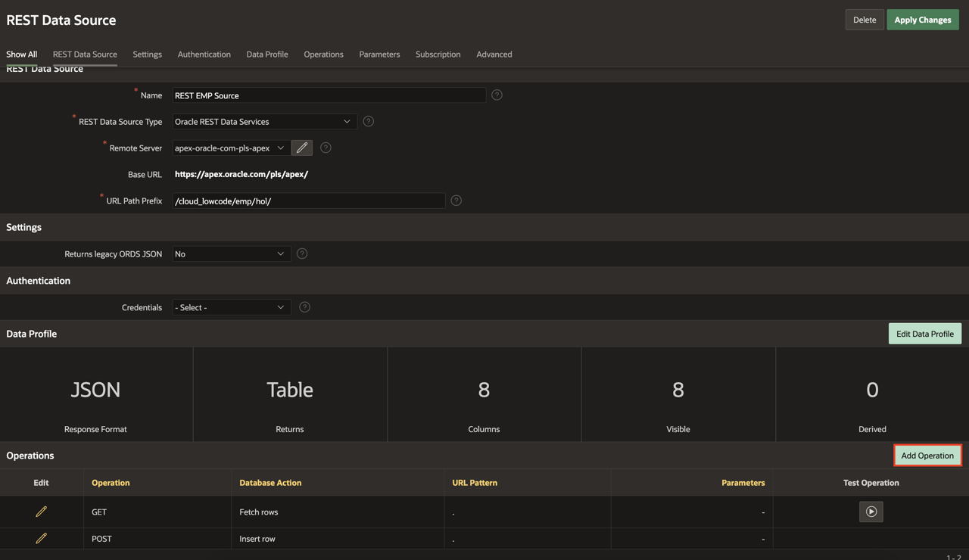The image size is (969, 560).
Task: Switch to the Authentication tab
Action: (204, 54)
